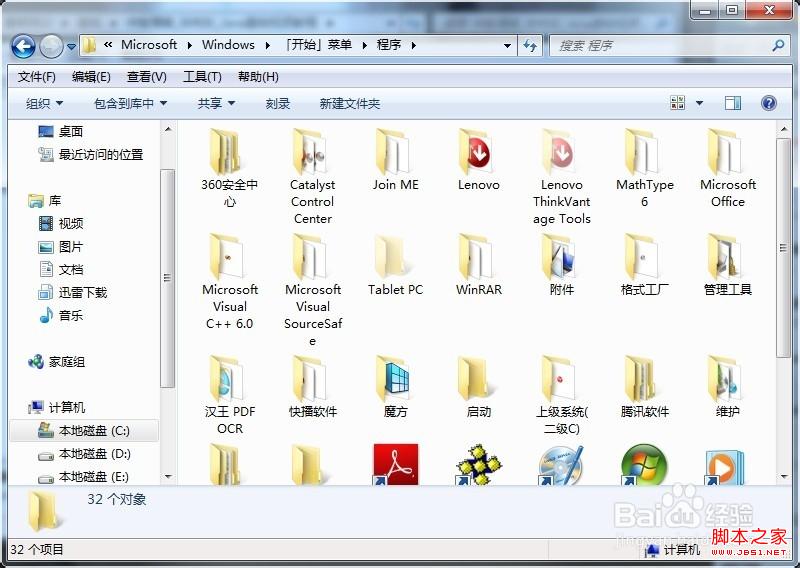This screenshot has height=568, width=800.
Task: Open the 共享 dropdown
Action: (x=216, y=104)
